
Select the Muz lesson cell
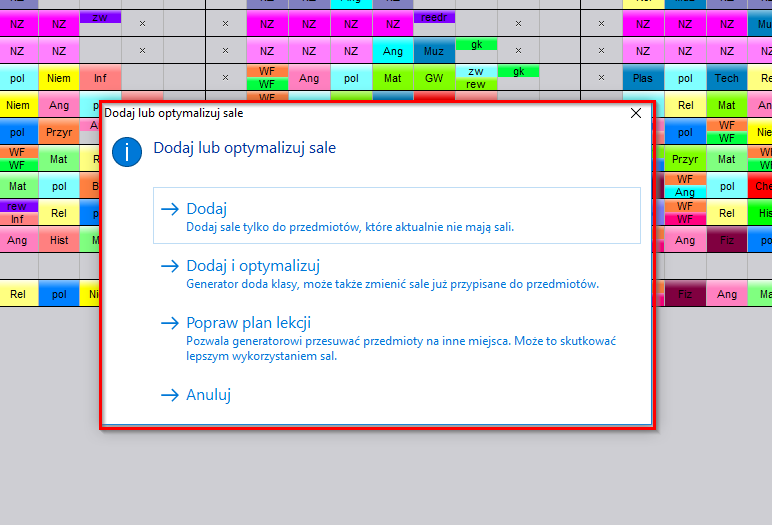tap(434, 50)
